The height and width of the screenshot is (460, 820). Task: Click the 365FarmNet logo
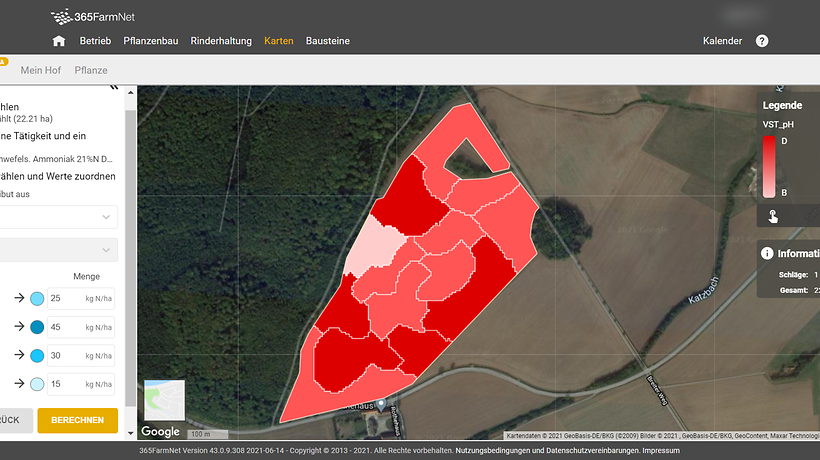pyautogui.click(x=95, y=16)
